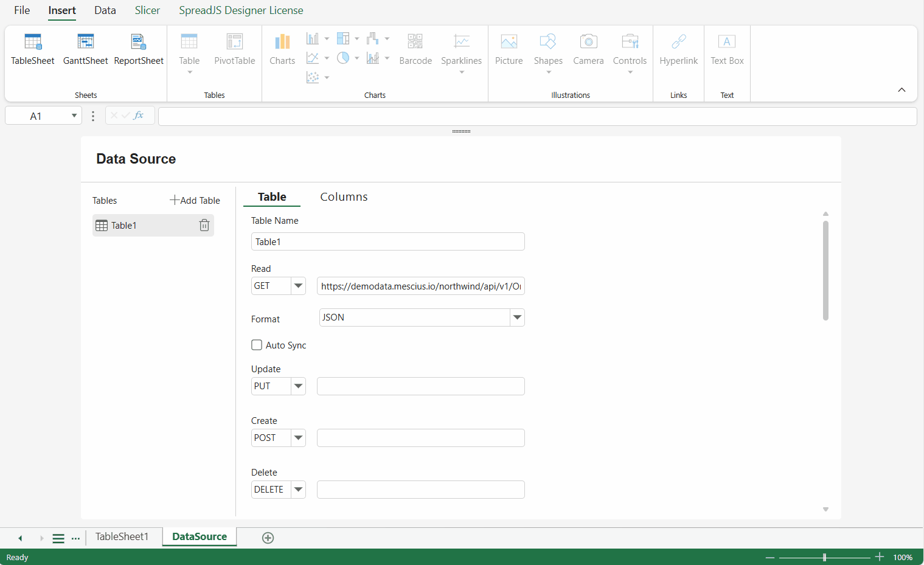Viewport: 924px width, 565px height.
Task: Open the File menu
Action: (x=22, y=10)
